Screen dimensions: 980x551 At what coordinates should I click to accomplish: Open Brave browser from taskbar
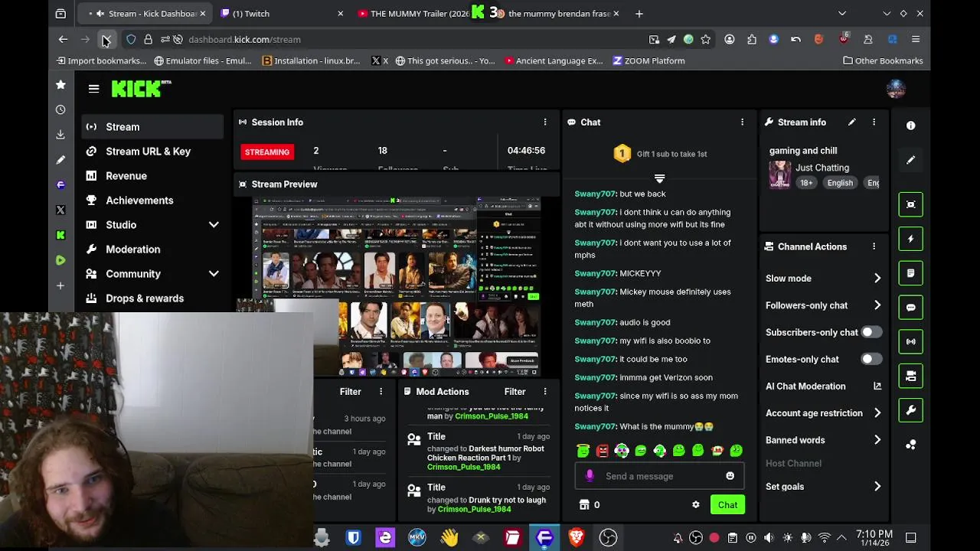[x=577, y=537]
